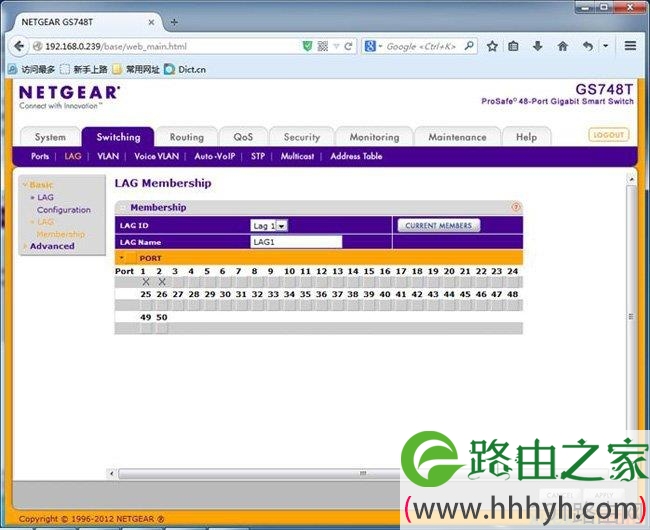Click the horizontal scrollbar thumb
The image size is (650, 530).
click(363, 473)
